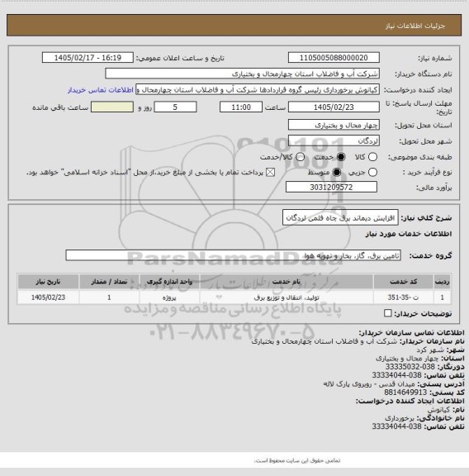Click the service code cell ت -35-351

point(404,297)
